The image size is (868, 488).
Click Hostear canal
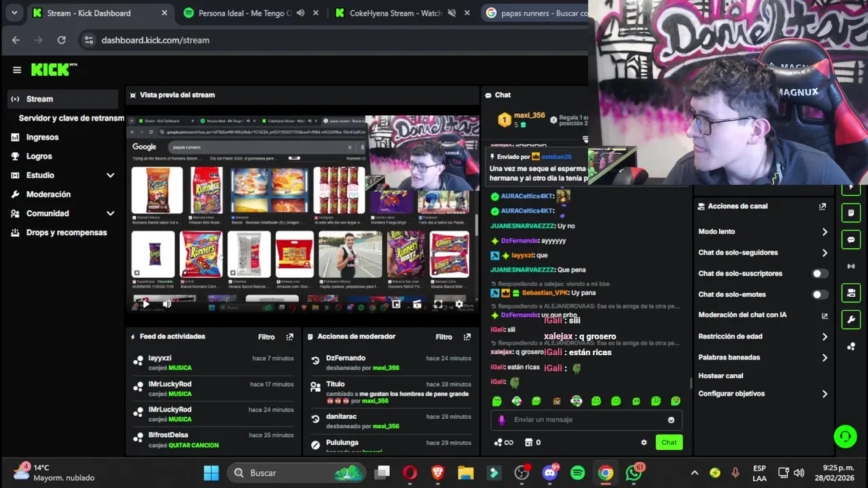[721, 375]
